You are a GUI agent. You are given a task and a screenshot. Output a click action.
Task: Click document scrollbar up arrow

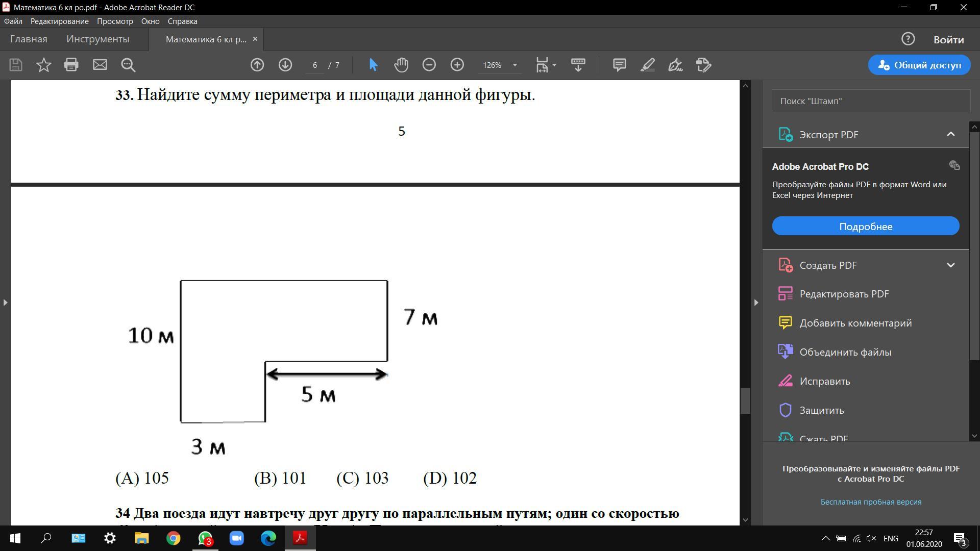click(x=745, y=85)
